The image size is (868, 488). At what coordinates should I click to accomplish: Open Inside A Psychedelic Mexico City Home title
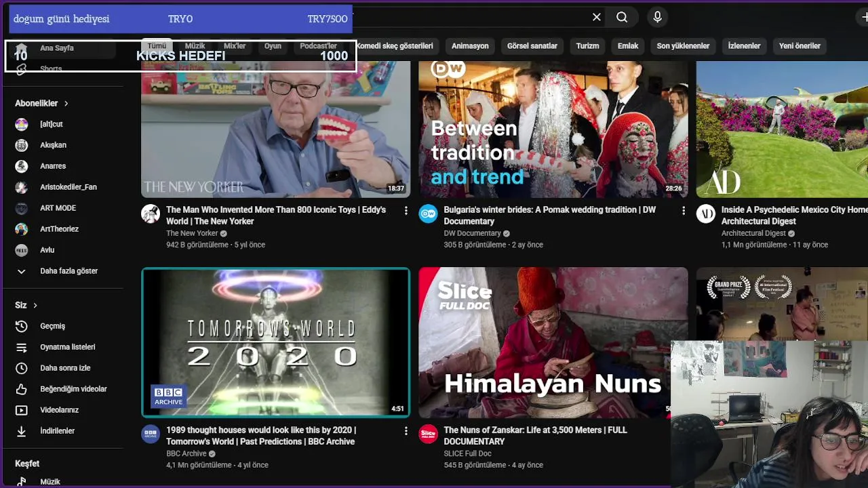[794, 216]
